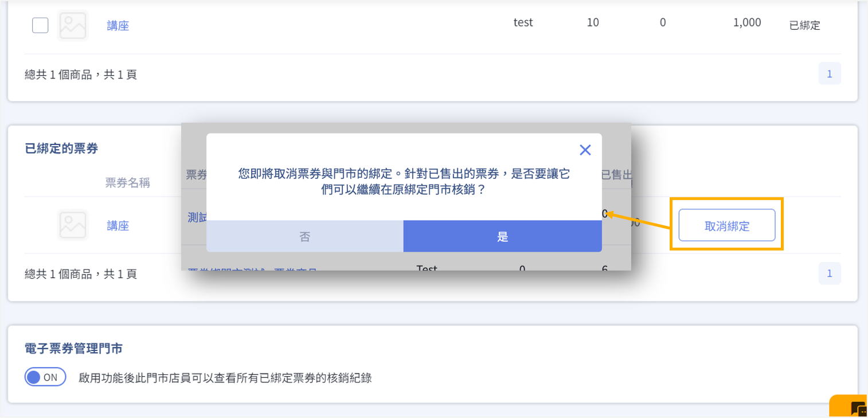Select page 1 in the 已綁定的票券 pagination
The image size is (868, 418).
tap(829, 274)
